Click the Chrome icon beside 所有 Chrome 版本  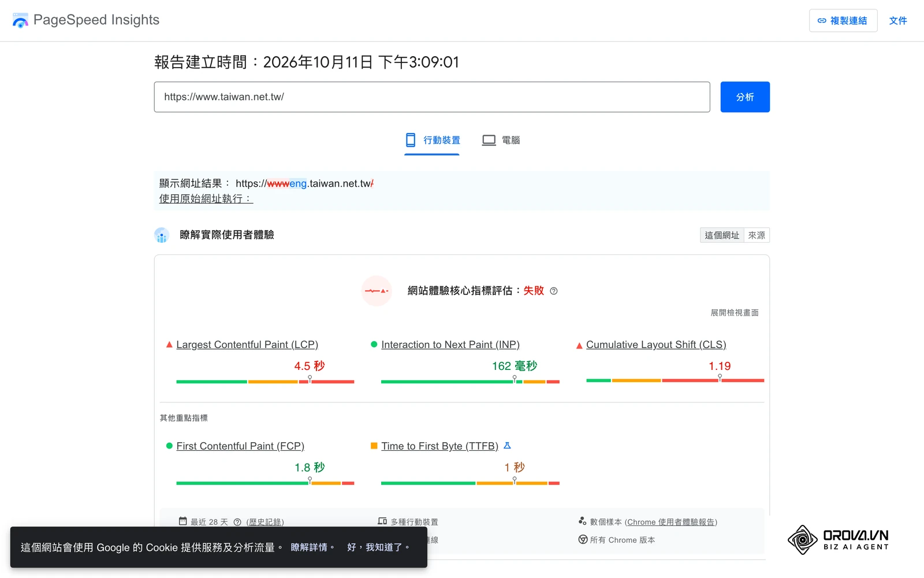[x=583, y=539]
